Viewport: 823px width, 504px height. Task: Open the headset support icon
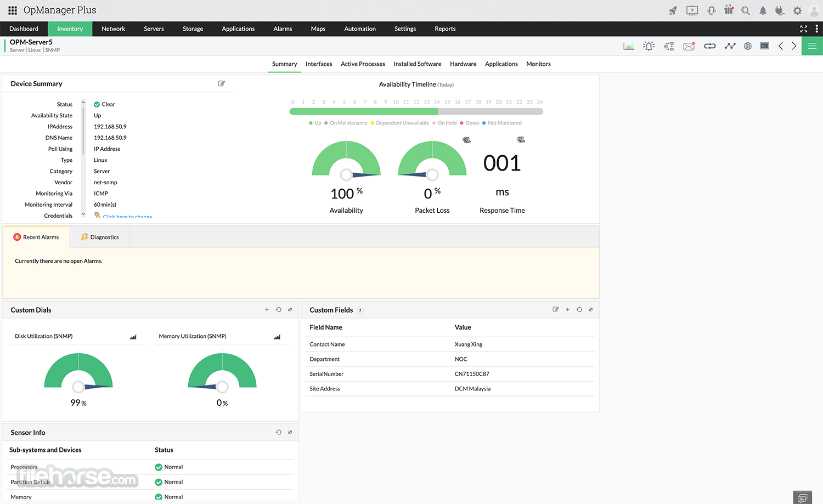[711, 10]
